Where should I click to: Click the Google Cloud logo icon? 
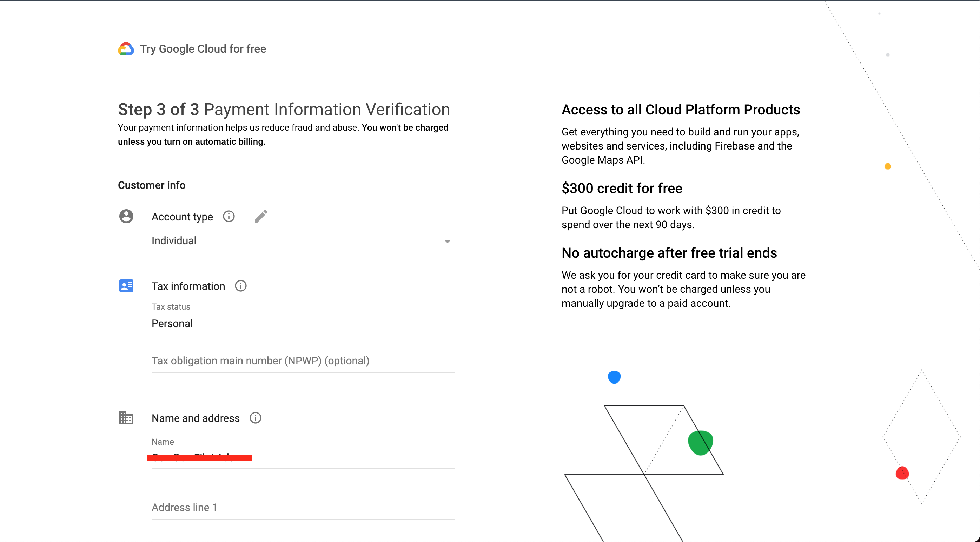pos(126,49)
